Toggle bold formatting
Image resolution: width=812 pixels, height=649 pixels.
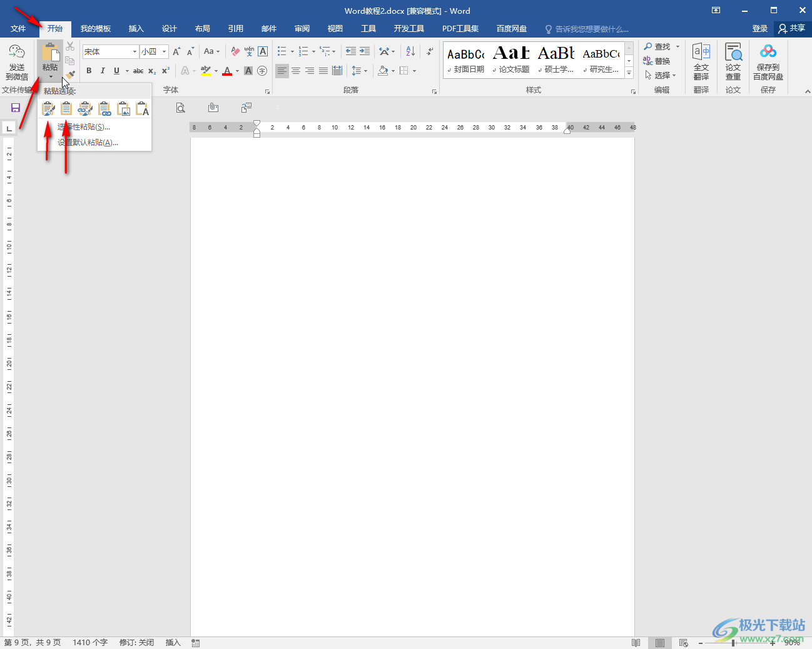89,71
